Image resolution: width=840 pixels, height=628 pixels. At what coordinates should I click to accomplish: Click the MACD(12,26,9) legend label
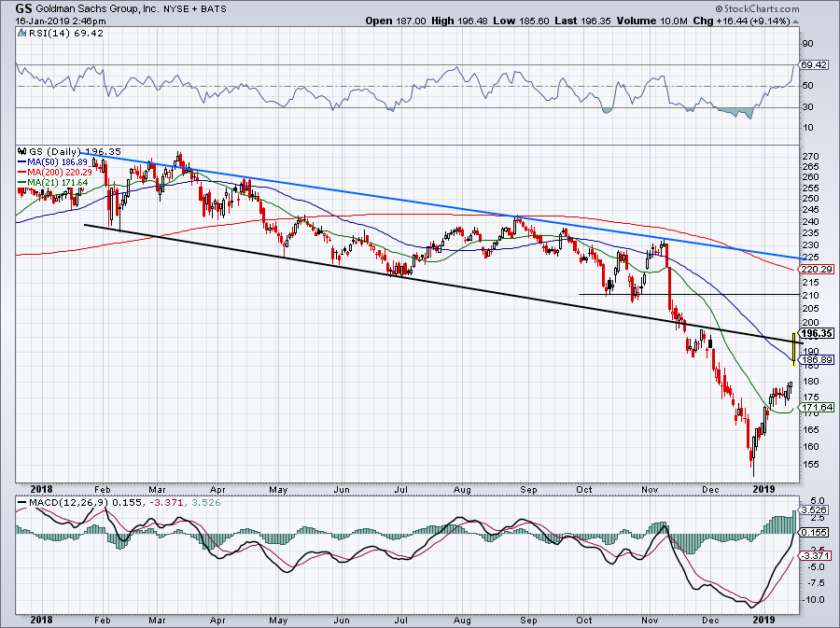pyautogui.click(x=69, y=503)
